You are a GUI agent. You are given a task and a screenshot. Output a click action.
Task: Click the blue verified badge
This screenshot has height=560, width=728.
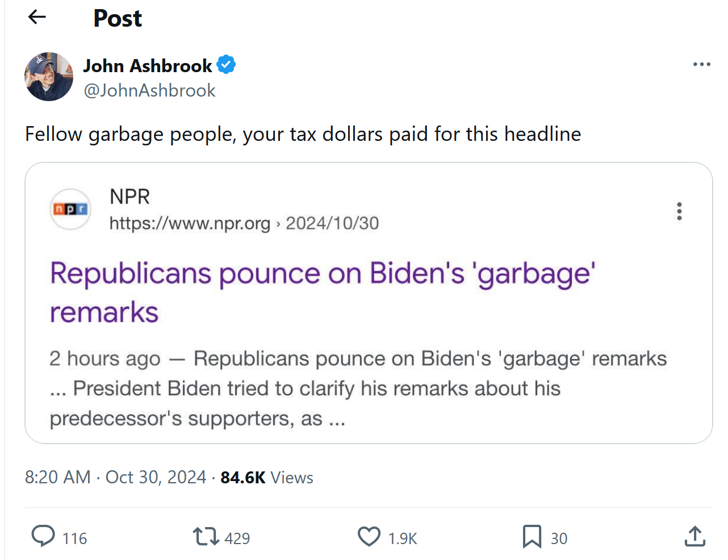(x=226, y=65)
